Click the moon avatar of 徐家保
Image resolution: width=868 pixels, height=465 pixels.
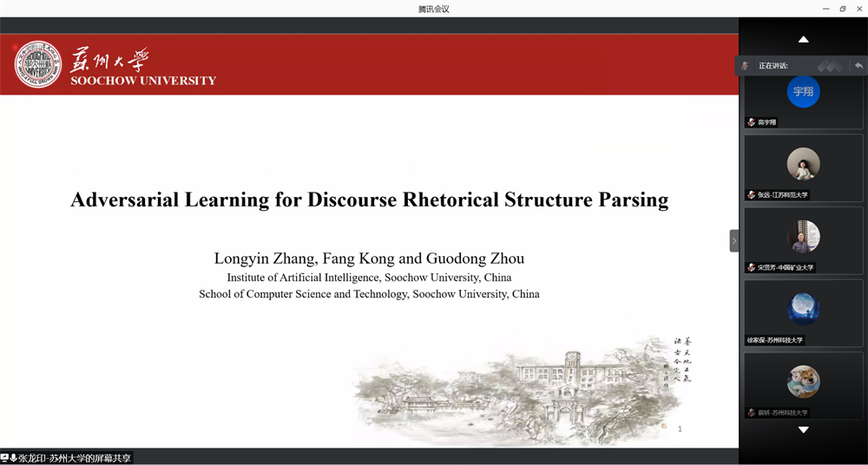[803, 309]
